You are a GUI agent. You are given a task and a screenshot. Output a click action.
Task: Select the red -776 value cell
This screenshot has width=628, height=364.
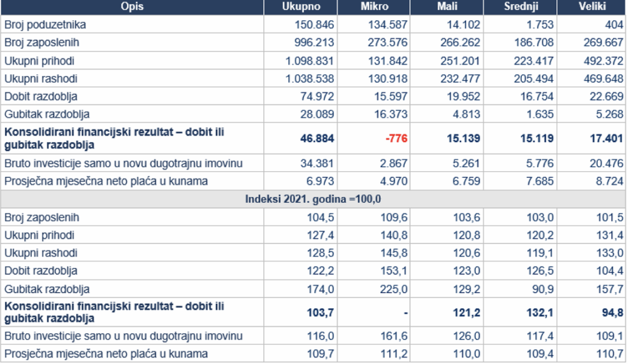point(396,139)
